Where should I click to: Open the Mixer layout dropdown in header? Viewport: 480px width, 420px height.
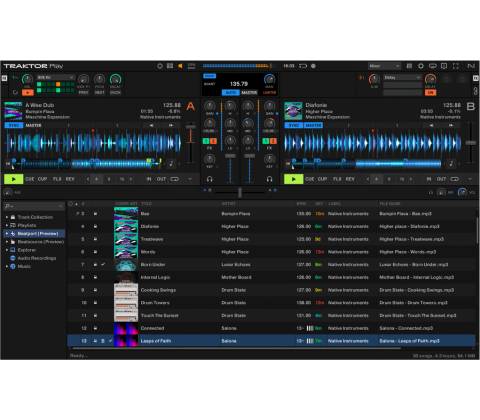(384, 66)
